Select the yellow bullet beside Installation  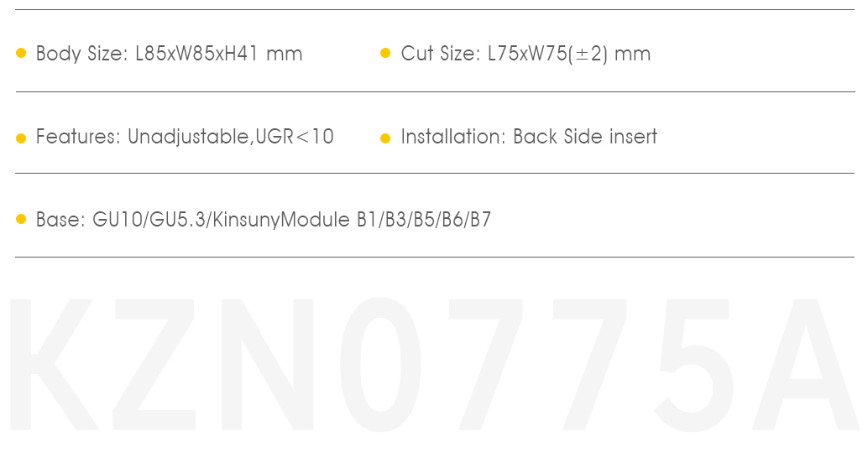(385, 138)
